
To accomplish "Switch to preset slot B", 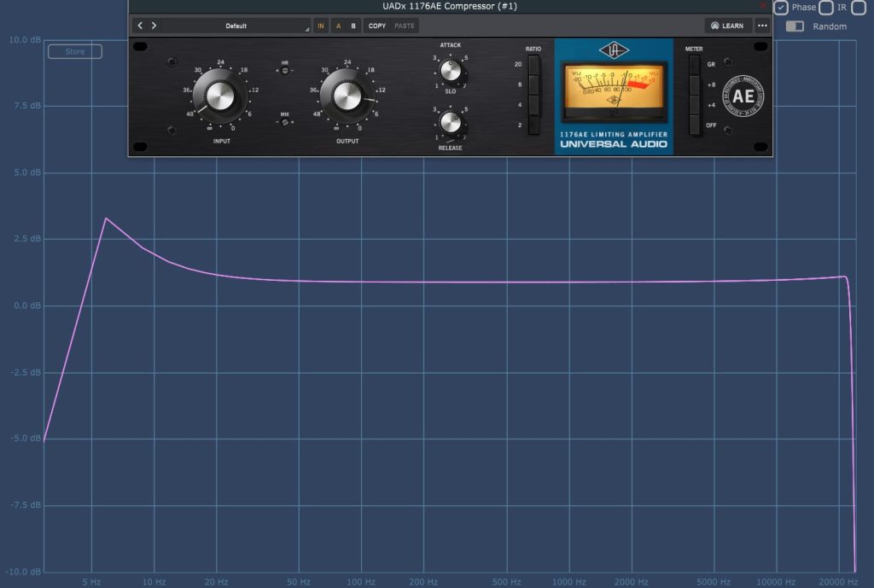I will pos(353,26).
